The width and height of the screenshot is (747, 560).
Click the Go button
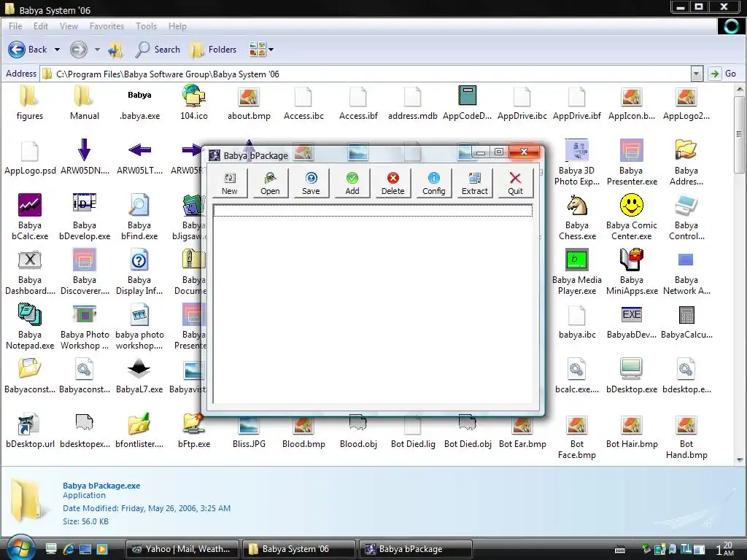coord(724,74)
